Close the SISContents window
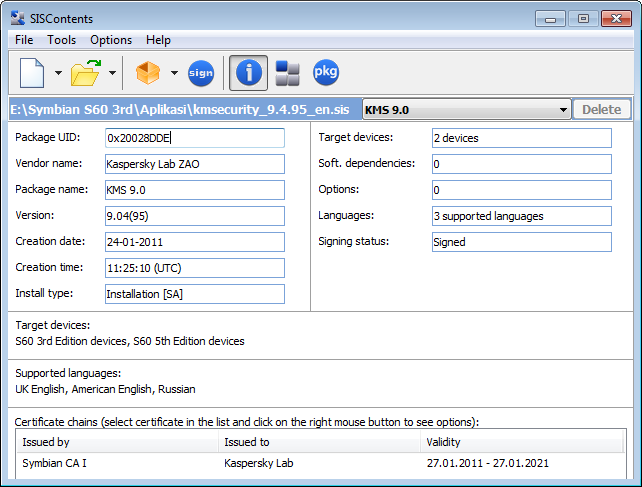 [616, 19]
